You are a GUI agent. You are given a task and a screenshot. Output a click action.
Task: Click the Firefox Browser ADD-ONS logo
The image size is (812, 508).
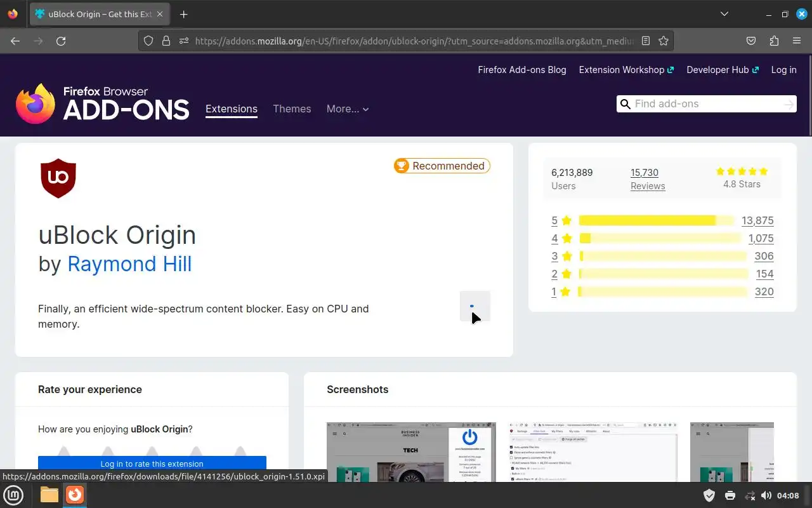click(102, 103)
